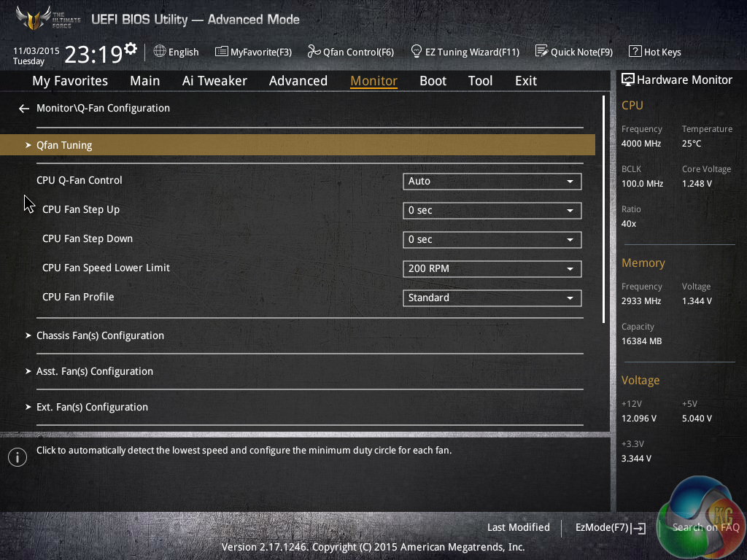Expand Chassis Fan(s) Configuration
Viewport: 747px width, 560px height.
(100, 335)
